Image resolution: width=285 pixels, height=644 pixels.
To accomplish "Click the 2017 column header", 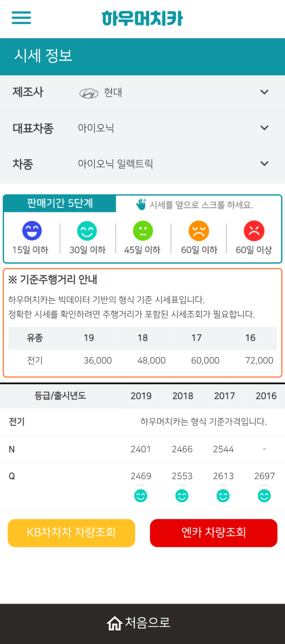I will pos(224,396).
